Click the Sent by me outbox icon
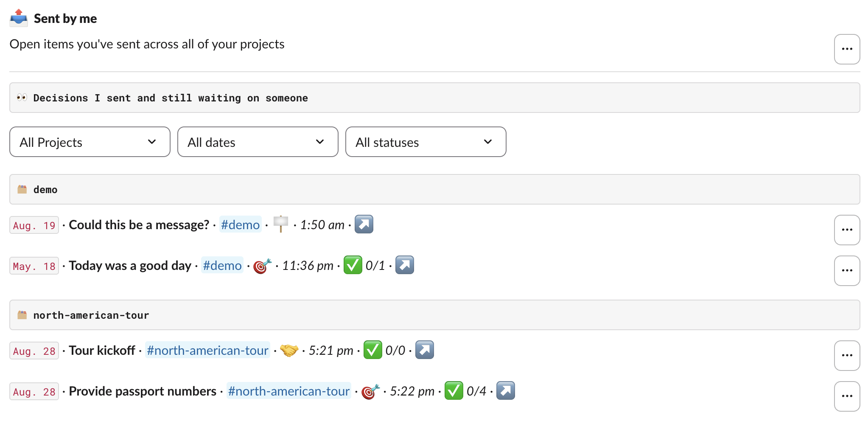The width and height of the screenshot is (868, 421). pyautogui.click(x=19, y=18)
